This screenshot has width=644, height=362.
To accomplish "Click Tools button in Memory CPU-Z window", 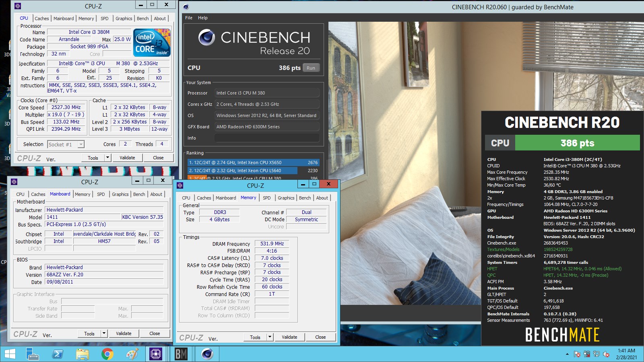I will [255, 337].
